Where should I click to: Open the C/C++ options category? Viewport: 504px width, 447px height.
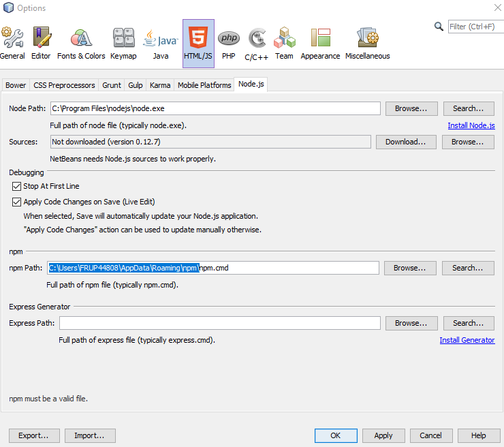[x=257, y=44]
